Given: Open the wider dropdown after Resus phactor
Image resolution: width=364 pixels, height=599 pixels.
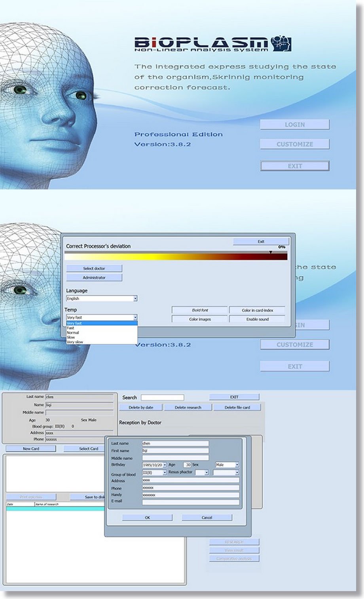Looking at the screenshot, I should [x=226, y=472].
